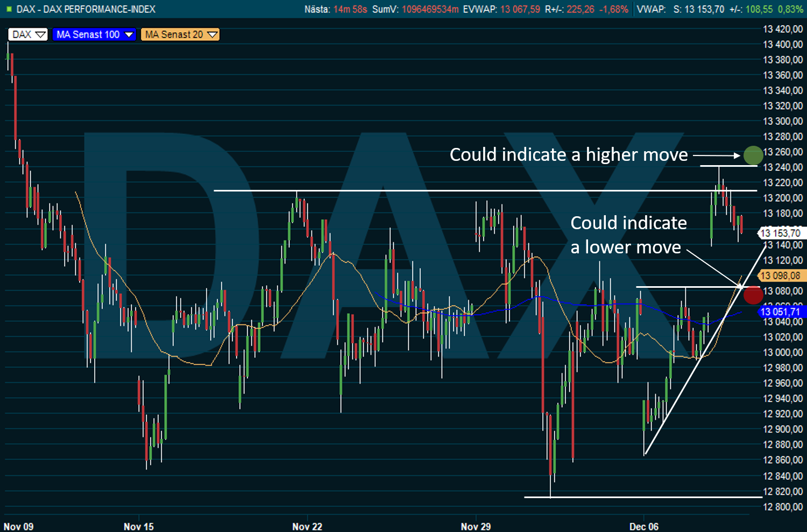Click the Nov 22 date label on the time axis
807x532 pixels.
pyautogui.click(x=307, y=526)
